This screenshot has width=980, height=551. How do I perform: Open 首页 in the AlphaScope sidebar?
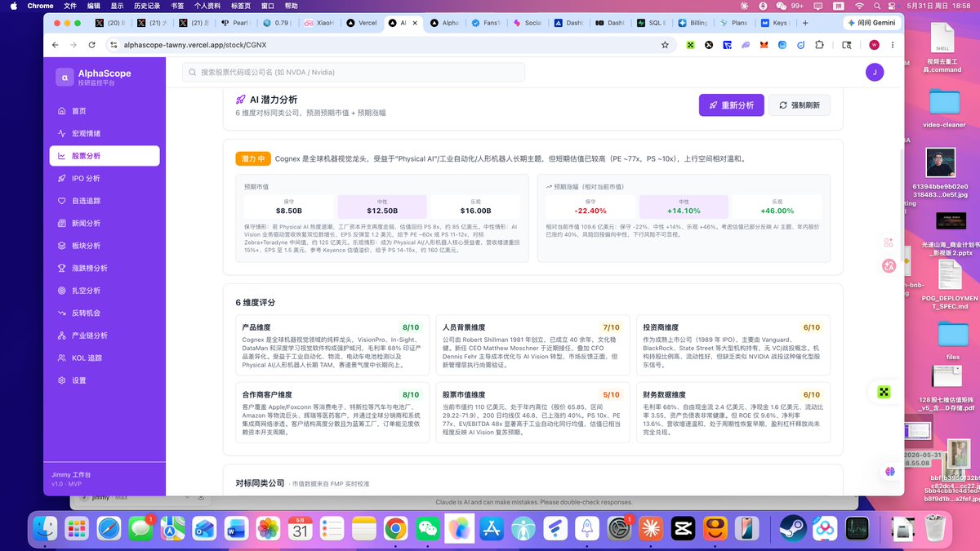pos(104,111)
